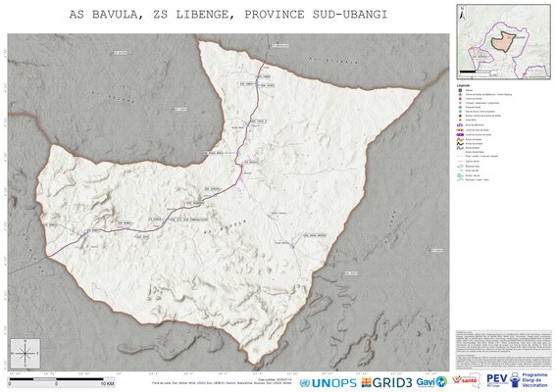Click the santé ministry logo
Viewport: 555px width, 392px height.
click(x=467, y=380)
